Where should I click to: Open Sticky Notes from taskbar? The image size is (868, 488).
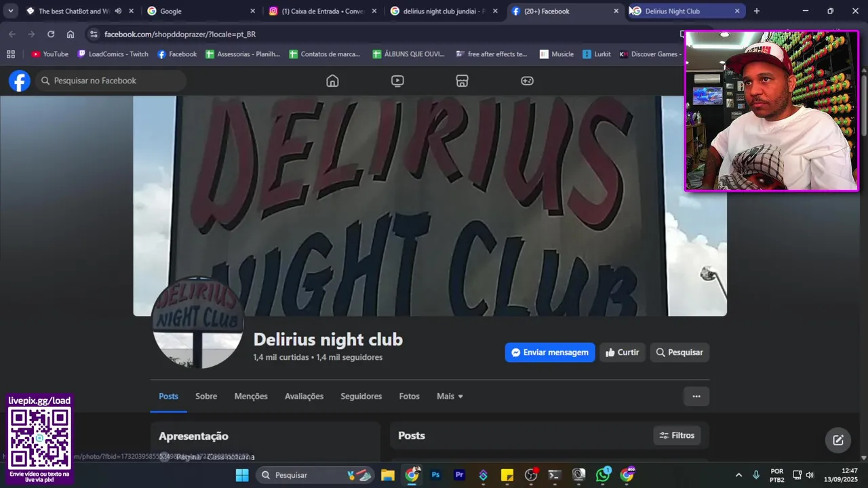point(507,475)
